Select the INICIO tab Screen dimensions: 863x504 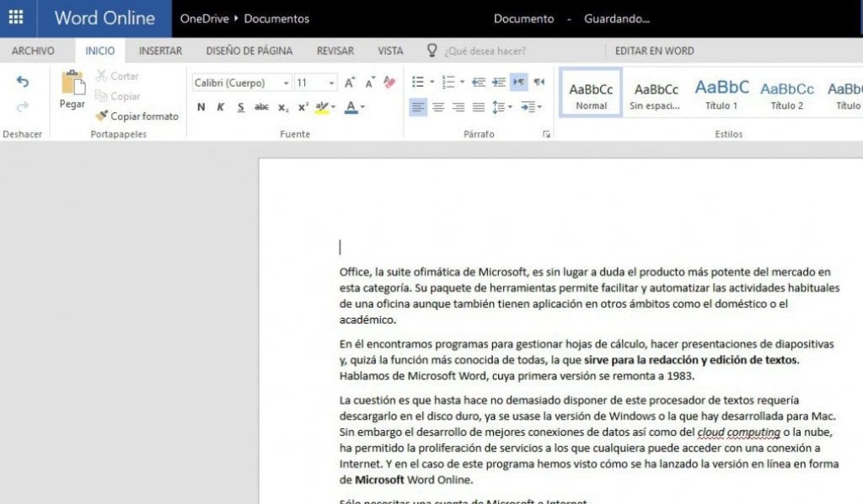[100, 51]
